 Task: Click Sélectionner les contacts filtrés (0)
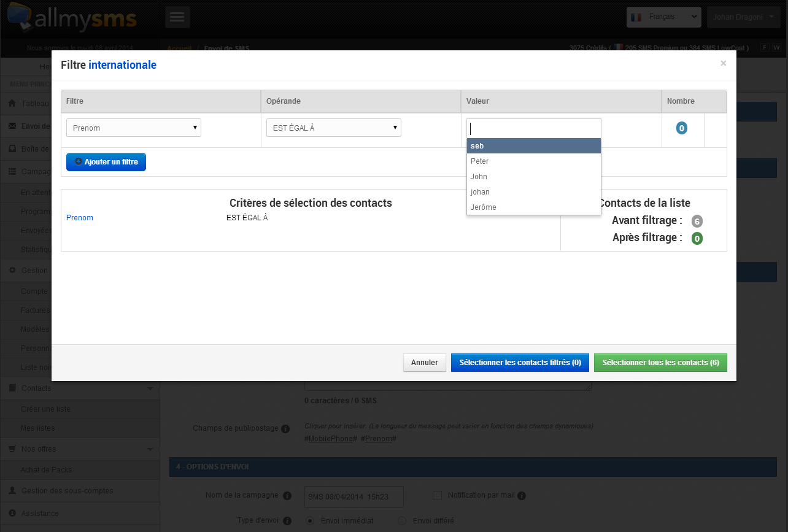(520, 363)
